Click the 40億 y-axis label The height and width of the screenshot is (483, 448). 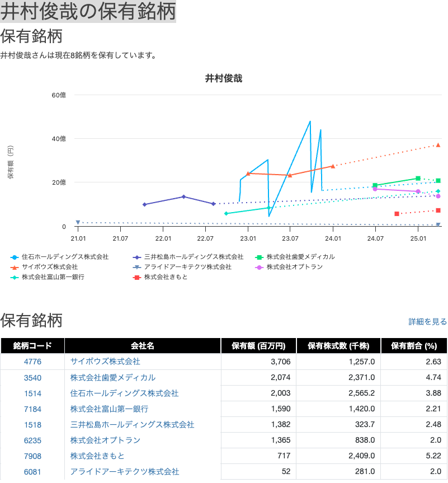point(59,139)
